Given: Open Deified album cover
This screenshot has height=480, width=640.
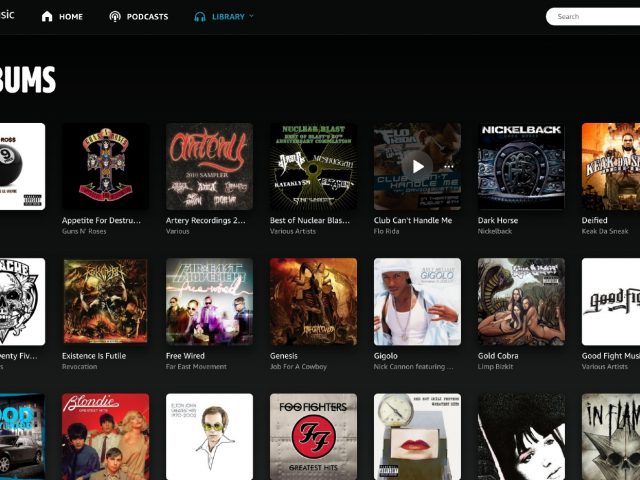Looking at the screenshot, I should pos(611,167).
